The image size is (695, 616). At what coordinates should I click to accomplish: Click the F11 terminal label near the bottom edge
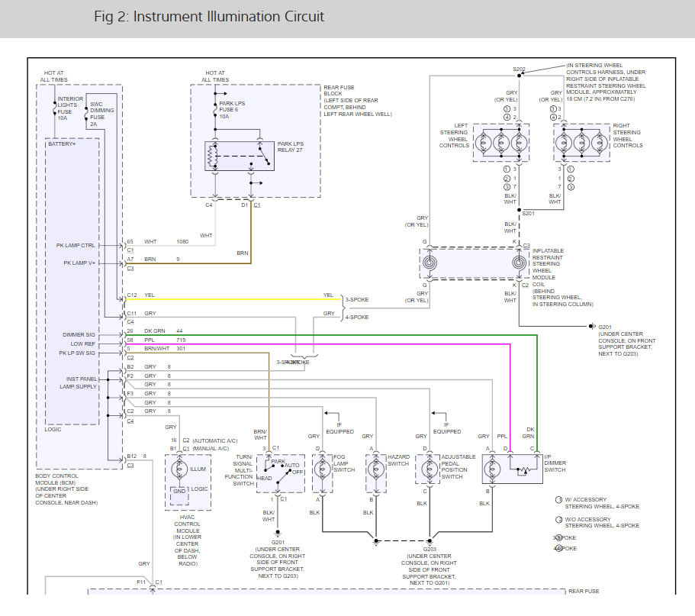coord(141,582)
